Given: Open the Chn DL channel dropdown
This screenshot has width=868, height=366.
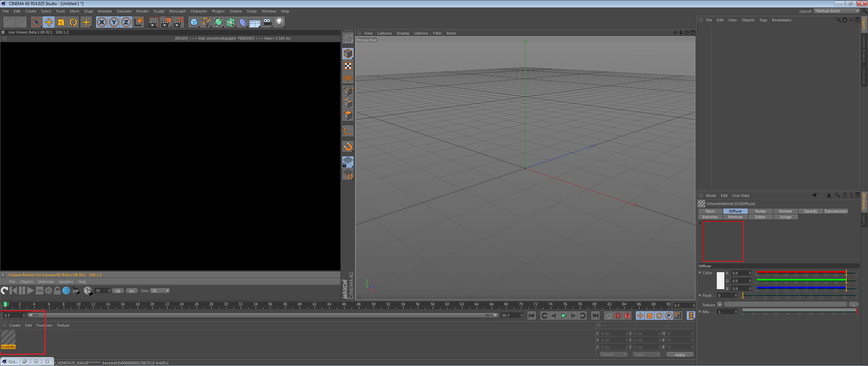Looking at the screenshot, I should click(160, 291).
